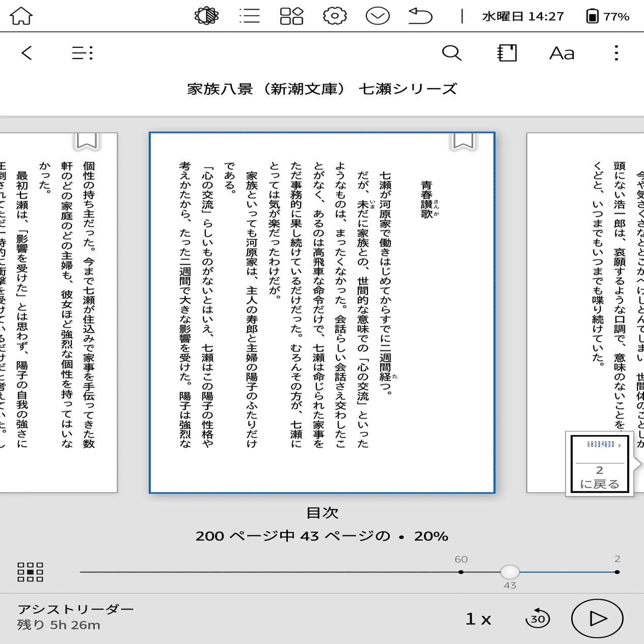The width and height of the screenshot is (644, 644).
Task: Jump to marker 2 at slider end
Action: (x=617, y=572)
